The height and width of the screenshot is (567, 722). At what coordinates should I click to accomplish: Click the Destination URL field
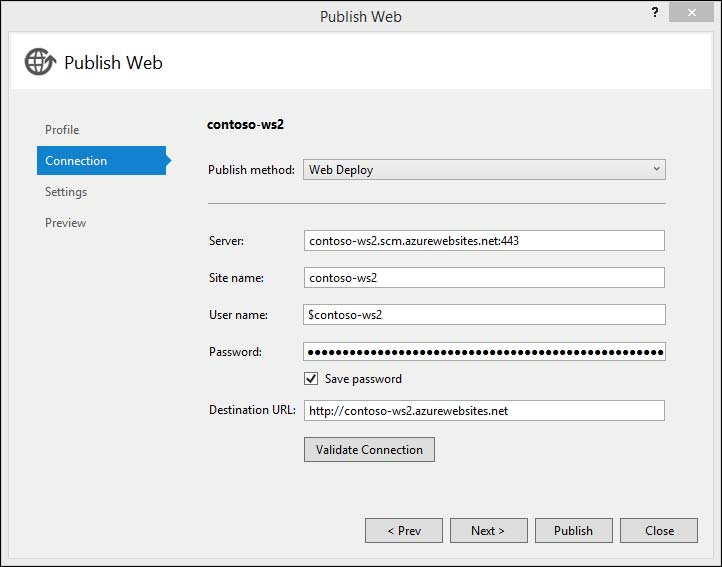[x=484, y=411]
